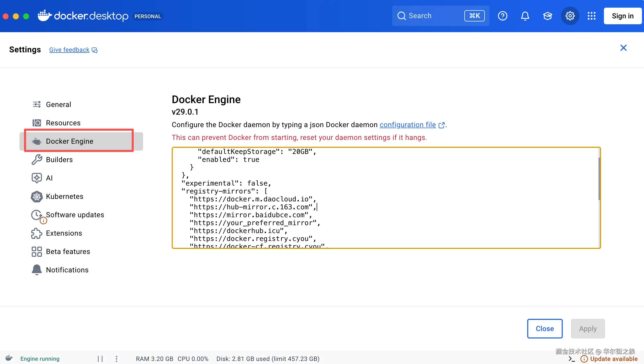Click the Give feedback link
This screenshot has height=364, width=644.
coord(69,50)
